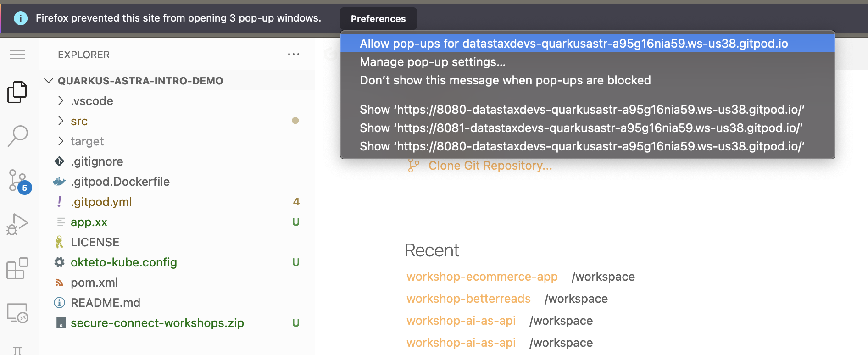Click the Clone Git Repository... link
The height and width of the screenshot is (355, 868).
(490, 166)
